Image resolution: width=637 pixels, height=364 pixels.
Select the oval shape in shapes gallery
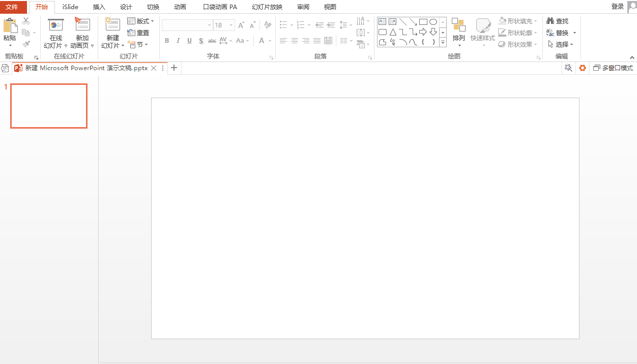point(433,22)
